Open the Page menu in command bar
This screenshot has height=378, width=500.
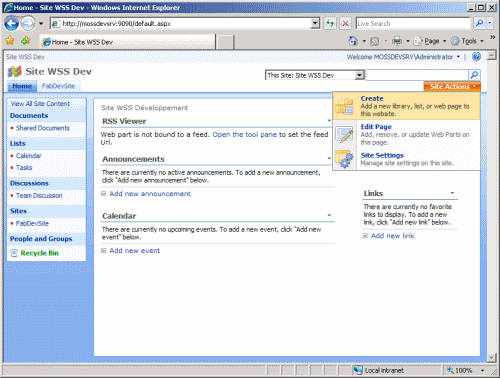(x=430, y=41)
